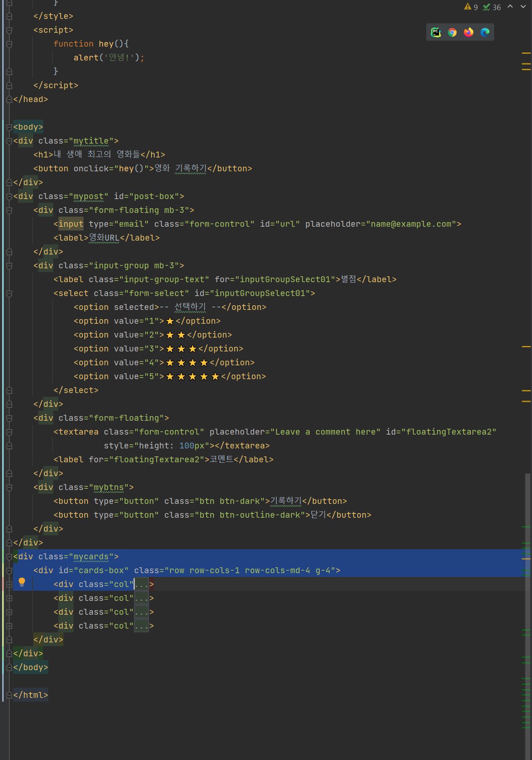
Task: Place cursor on alert('안녕!') line
Action: click(x=109, y=58)
